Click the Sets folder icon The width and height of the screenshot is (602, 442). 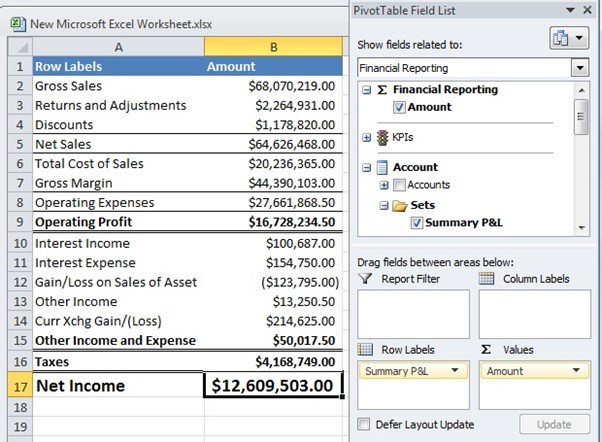[397, 205]
